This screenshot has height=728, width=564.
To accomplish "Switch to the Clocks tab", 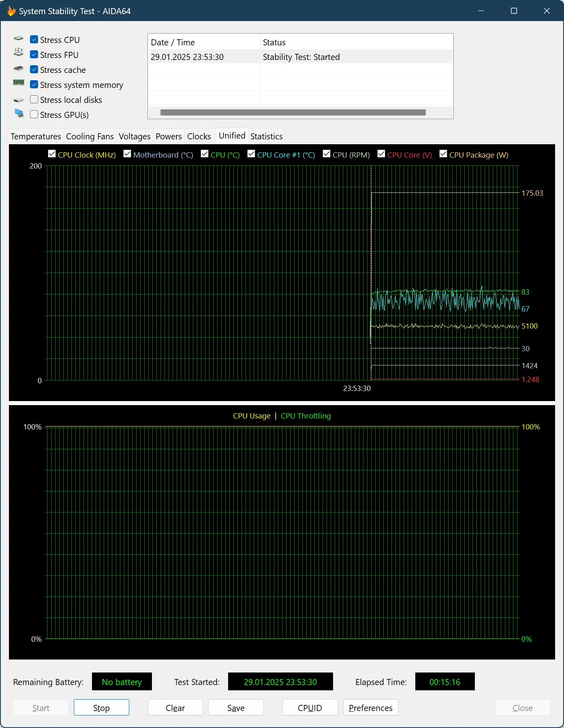I will click(x=199, y=137).
